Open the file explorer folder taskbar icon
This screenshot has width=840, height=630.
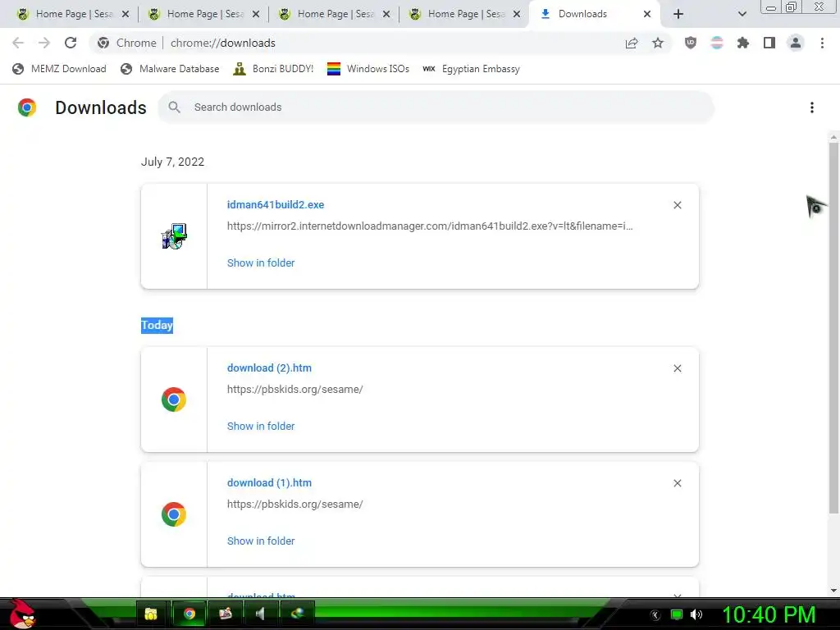[x=152, y=614]
